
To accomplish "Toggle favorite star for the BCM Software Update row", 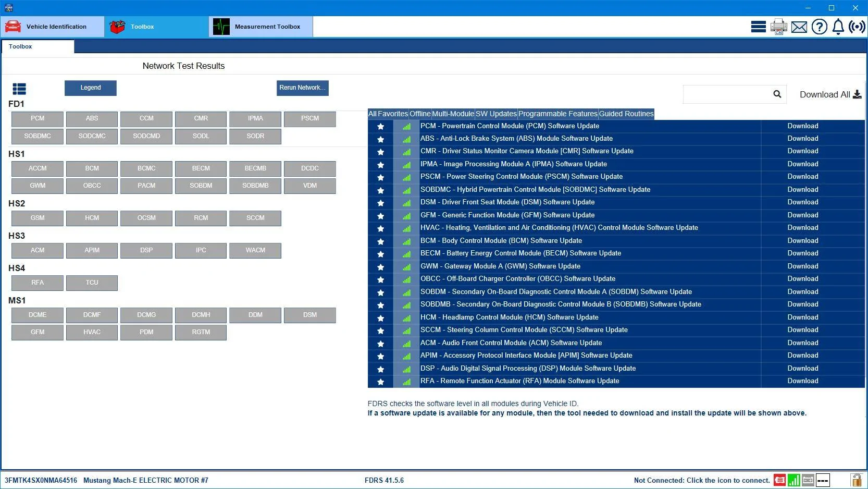I will tap(381, 241).
